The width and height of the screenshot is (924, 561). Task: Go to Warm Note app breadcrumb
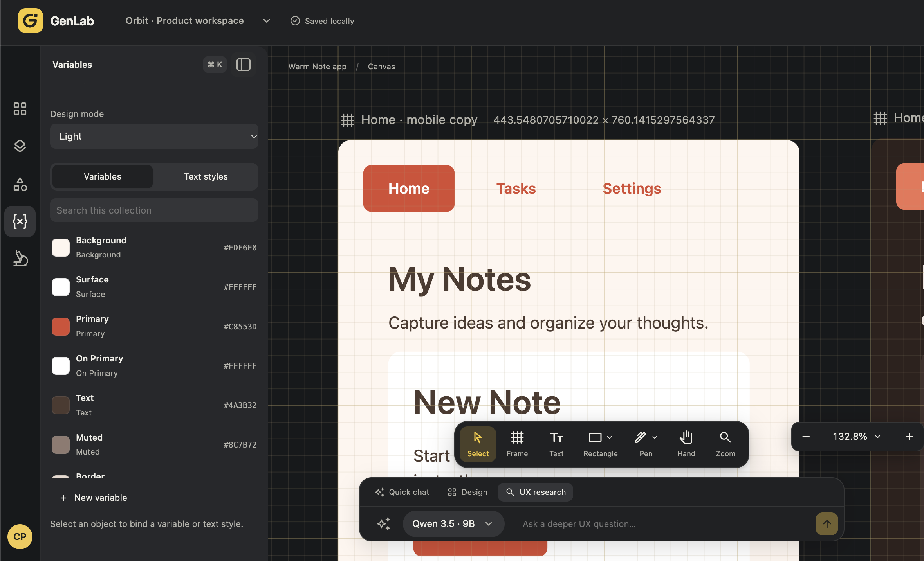[317, 67]
